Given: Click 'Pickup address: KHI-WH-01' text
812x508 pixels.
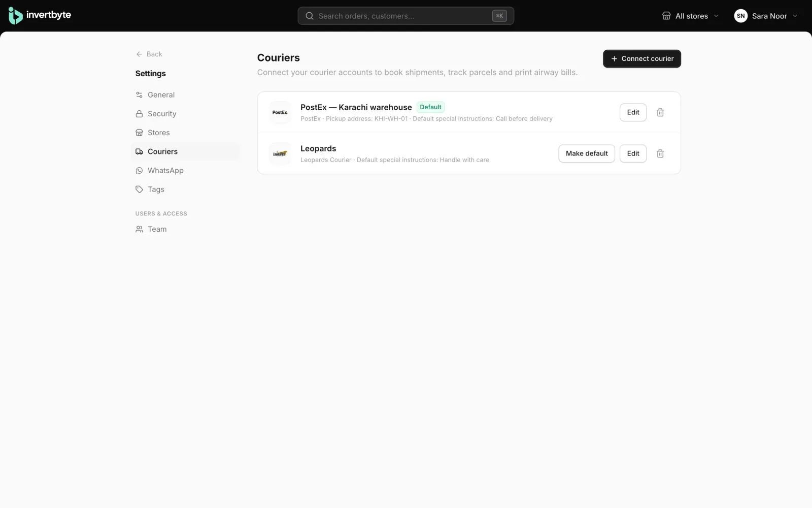Looking at the screenshot, I should coord(366,119).
